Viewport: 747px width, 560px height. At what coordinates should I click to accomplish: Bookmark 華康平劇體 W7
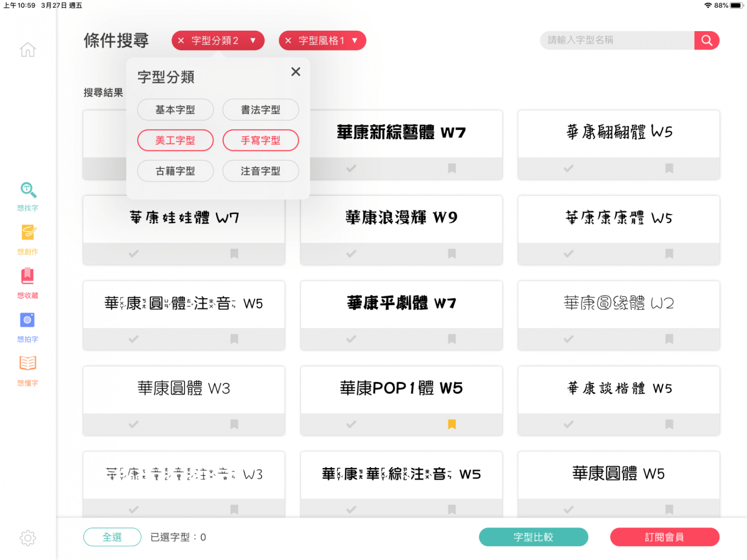click(452, 339)
